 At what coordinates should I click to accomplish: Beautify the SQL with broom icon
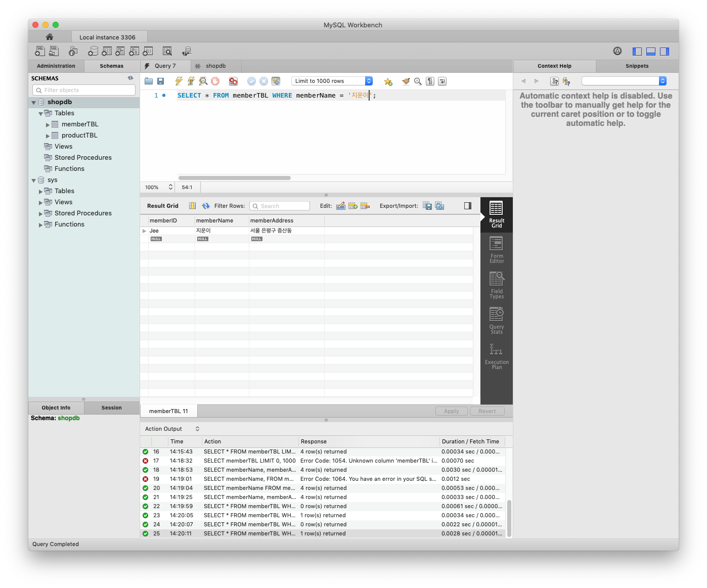pyautogui.click(x=406, y=81)
